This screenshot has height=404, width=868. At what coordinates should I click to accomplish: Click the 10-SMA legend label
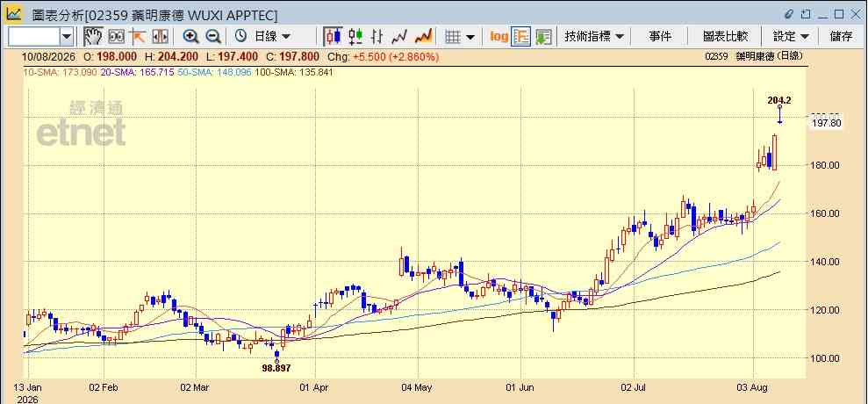60,72
